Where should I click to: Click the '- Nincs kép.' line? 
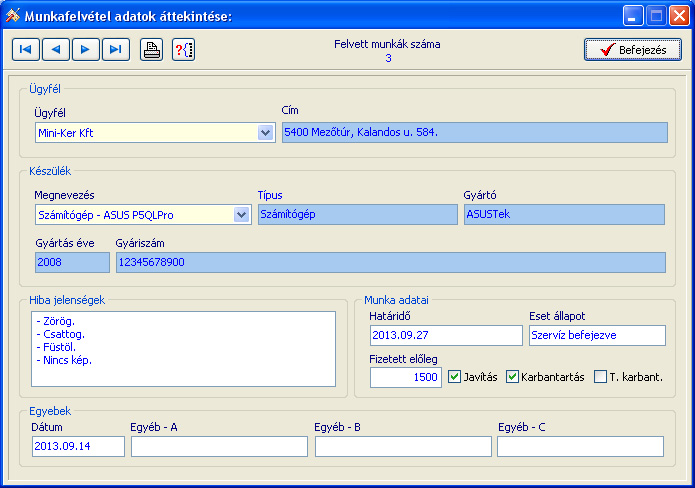[x=64, y=360]
